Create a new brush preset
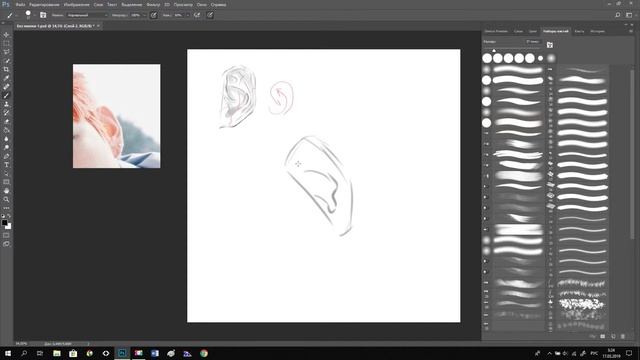The width and height of the screenshot is (640, 360). tap(613, 336)
